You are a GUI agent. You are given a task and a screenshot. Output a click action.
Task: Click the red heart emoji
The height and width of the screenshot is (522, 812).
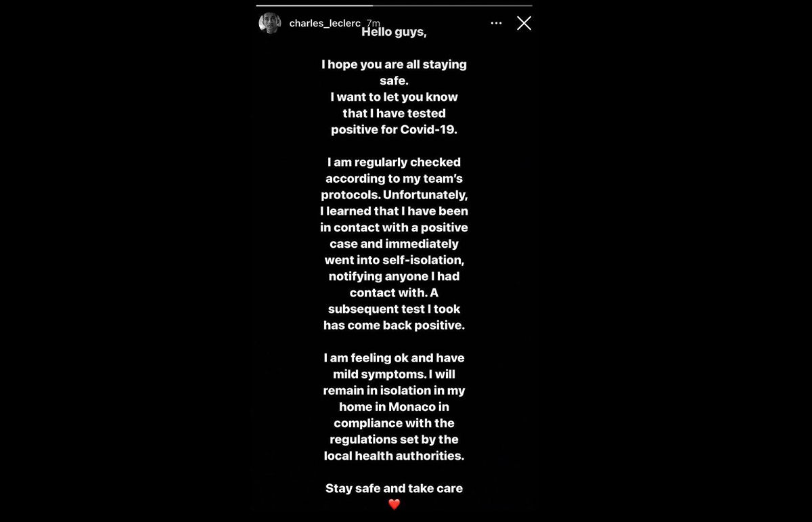(x=394, y=504)
